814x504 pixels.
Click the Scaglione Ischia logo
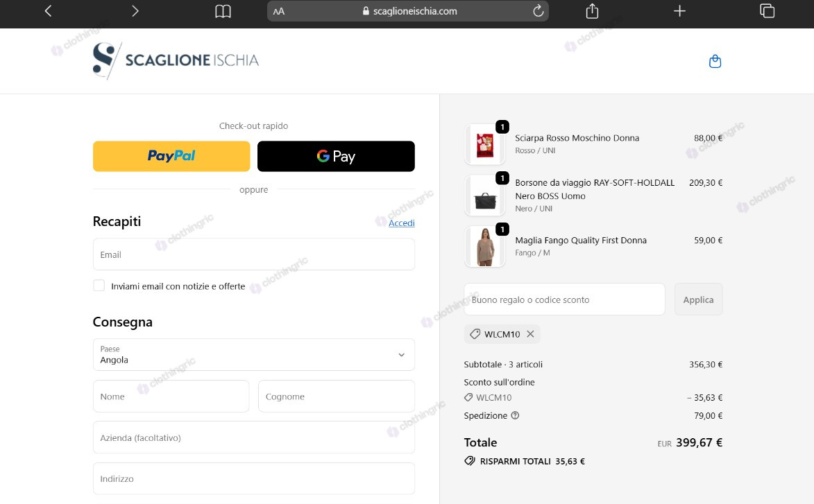(x=176, y=61)
